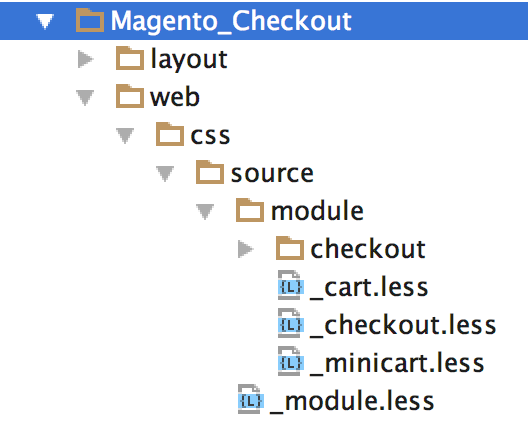Expand the layout folder arrow
This screenshot has width=528, height=426.
point(85,59)
